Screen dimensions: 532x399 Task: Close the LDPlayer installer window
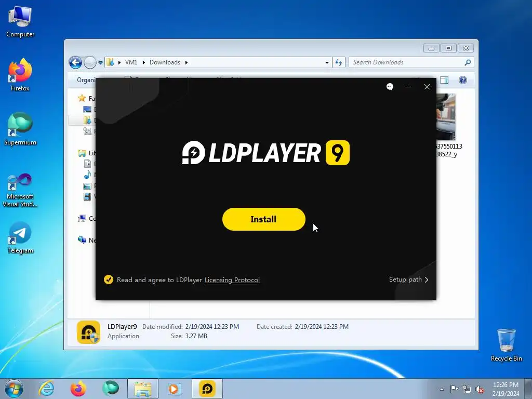pos(427,87)
